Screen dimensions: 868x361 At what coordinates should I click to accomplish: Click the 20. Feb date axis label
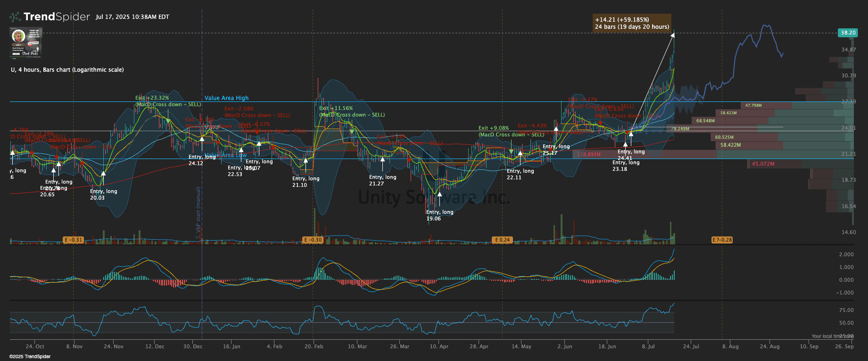coord(314,346)
